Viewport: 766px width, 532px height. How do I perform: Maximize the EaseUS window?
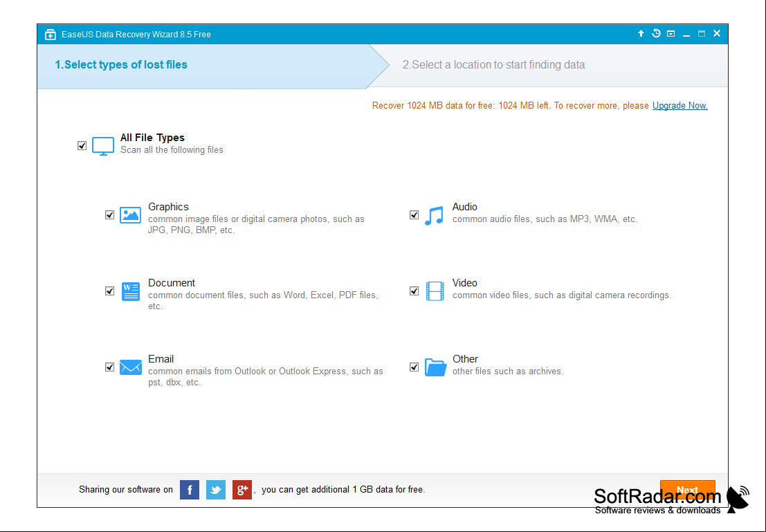(x=702, y=34)
